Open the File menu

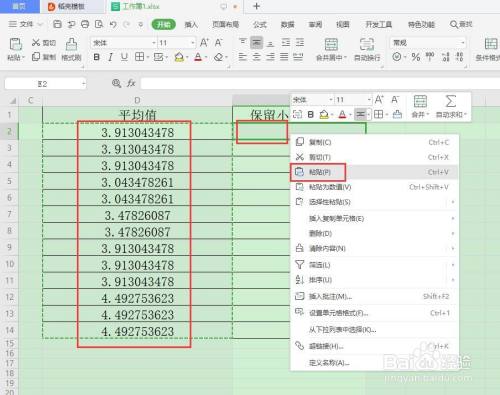click(x=25, y=24)
